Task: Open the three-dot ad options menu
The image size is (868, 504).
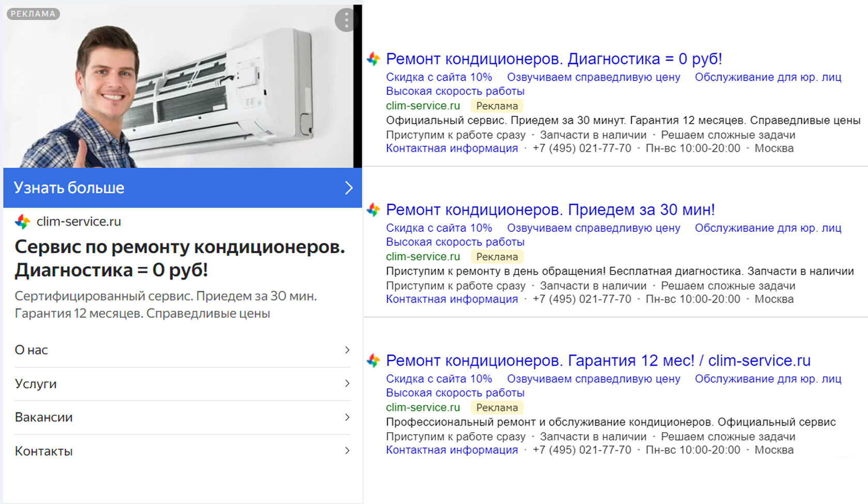Action: point(346,21)
